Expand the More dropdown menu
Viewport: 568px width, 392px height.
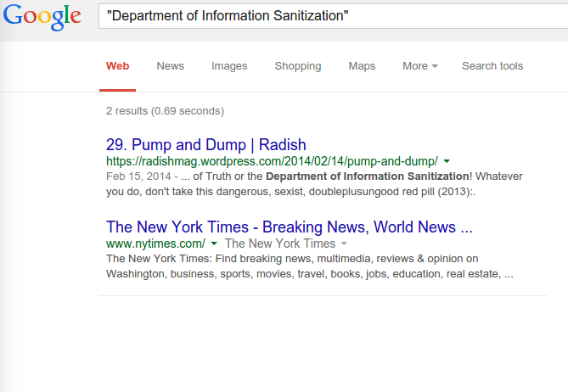420,66
